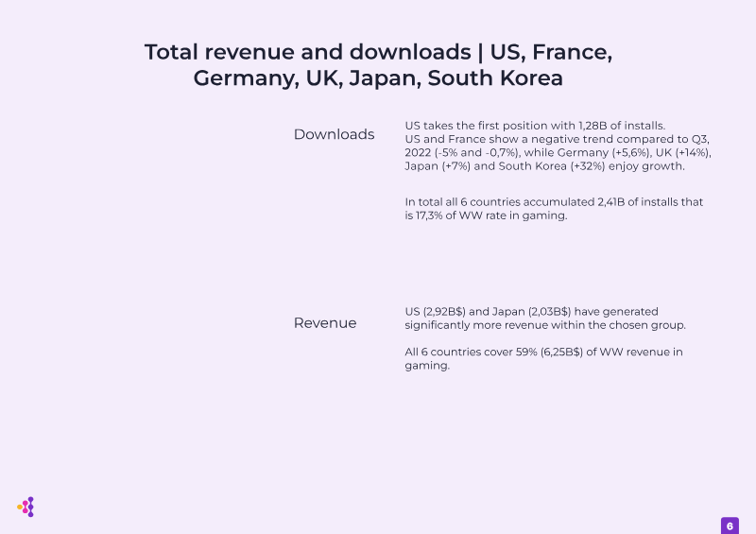The height and width of the screenshot is (534, 756).
Task: Click the '1,28B' installs figure
Action: tap(593, 126)
